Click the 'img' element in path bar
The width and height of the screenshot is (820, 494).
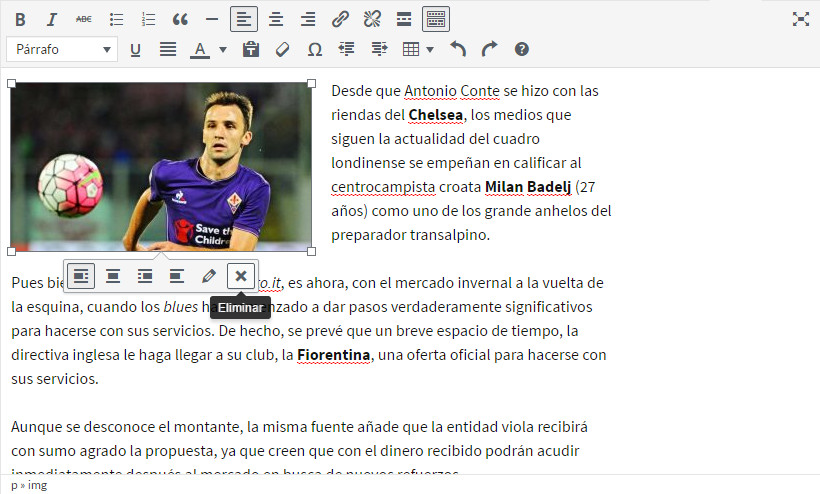click(x=37, y=485)
